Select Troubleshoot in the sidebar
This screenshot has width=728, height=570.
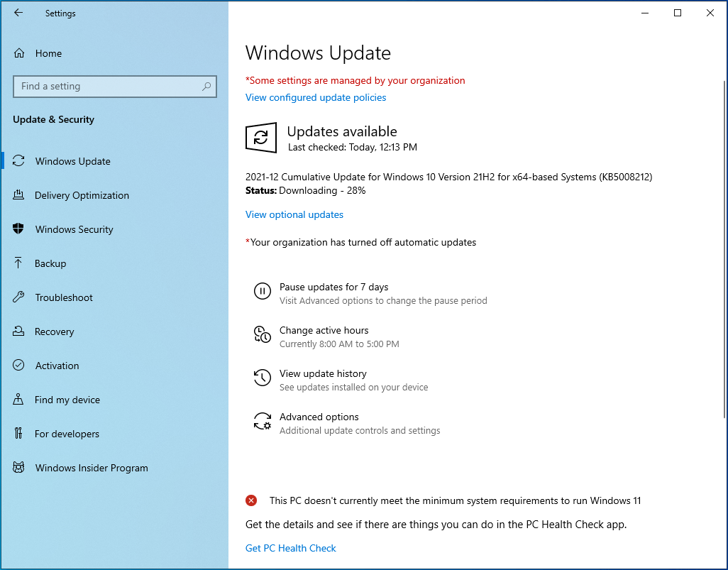coord(64,297)
